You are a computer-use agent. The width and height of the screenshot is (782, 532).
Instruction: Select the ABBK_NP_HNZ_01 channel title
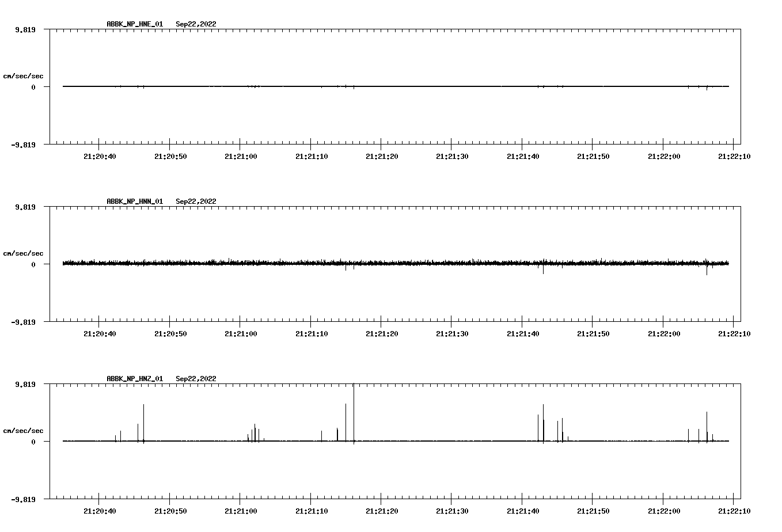click(135, 379)
